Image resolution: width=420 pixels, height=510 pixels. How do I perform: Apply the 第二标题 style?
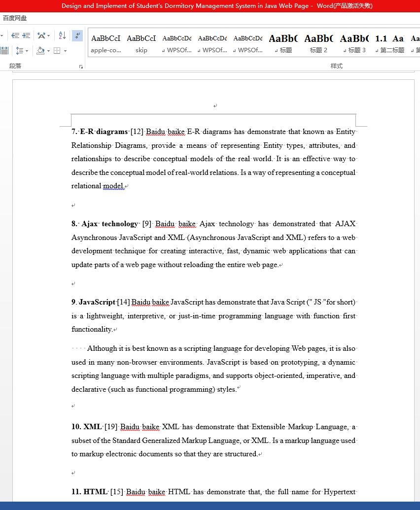click(389, 43)
